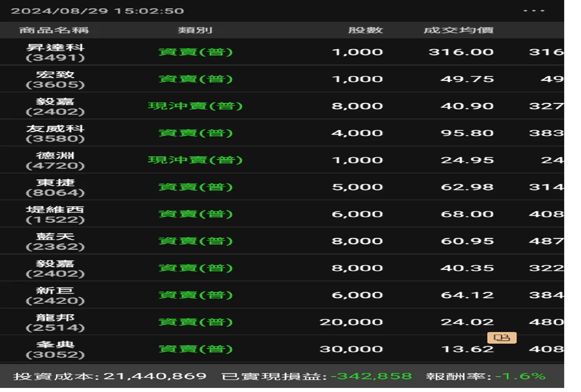Open the three-dot more options menu

534,11
